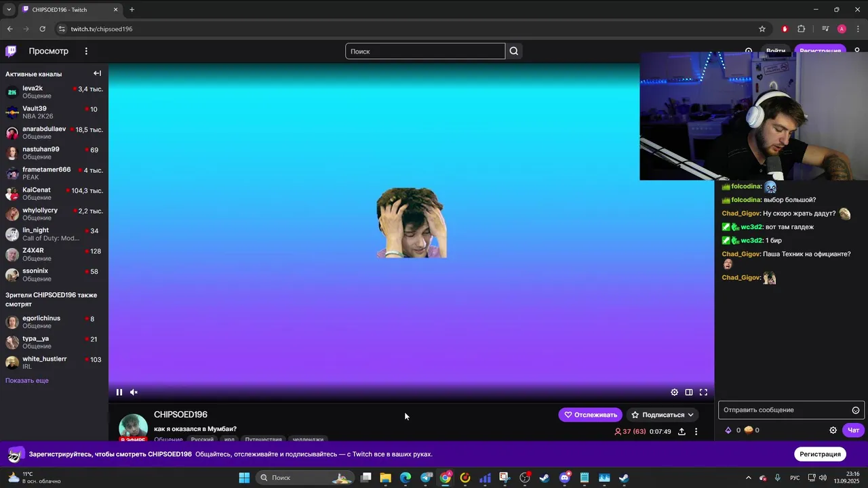Show hidden system tray icons
Viewport: 868px width, 488px height.
coord(749,478)
